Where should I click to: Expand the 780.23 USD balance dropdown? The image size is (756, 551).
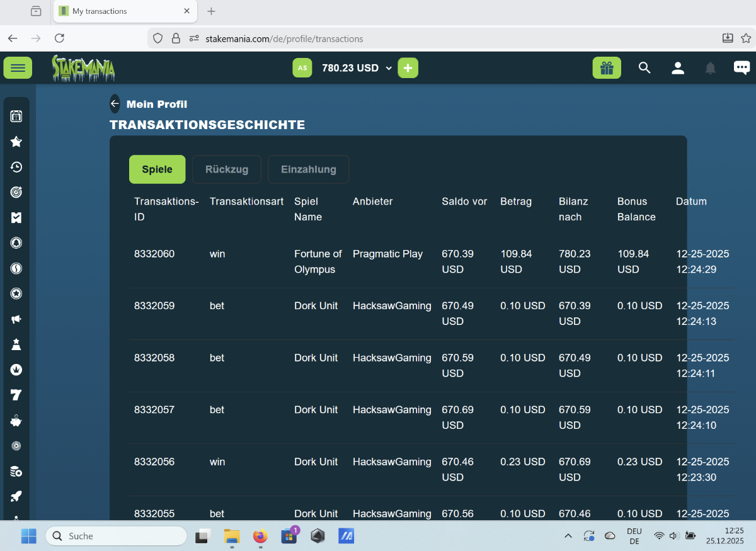click(x=388, y=68)
